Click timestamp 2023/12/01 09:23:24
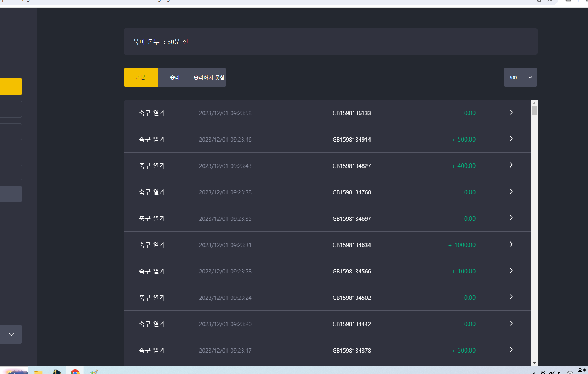588x374 pixels. (x=225, y=298)
